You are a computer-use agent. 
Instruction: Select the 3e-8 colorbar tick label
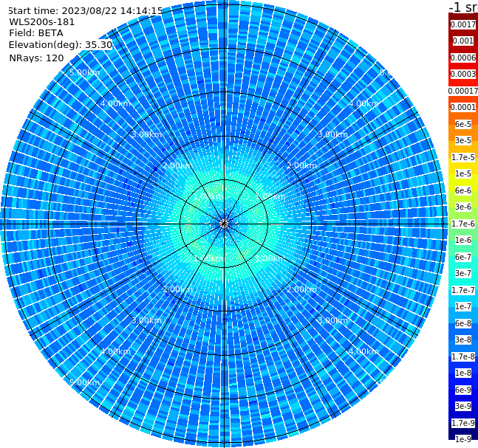coord(463,340)
